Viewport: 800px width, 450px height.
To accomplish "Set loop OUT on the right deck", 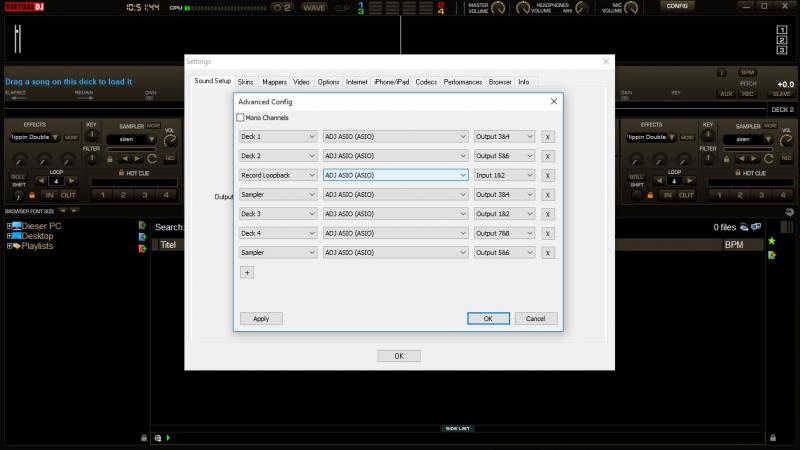I will 686,195.
